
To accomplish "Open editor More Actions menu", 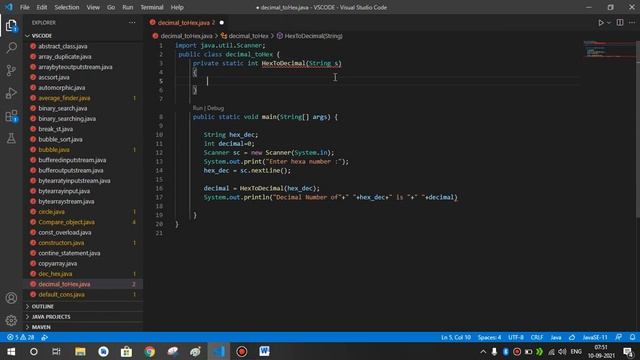I will pyautogui.click(x=632, y=23).
